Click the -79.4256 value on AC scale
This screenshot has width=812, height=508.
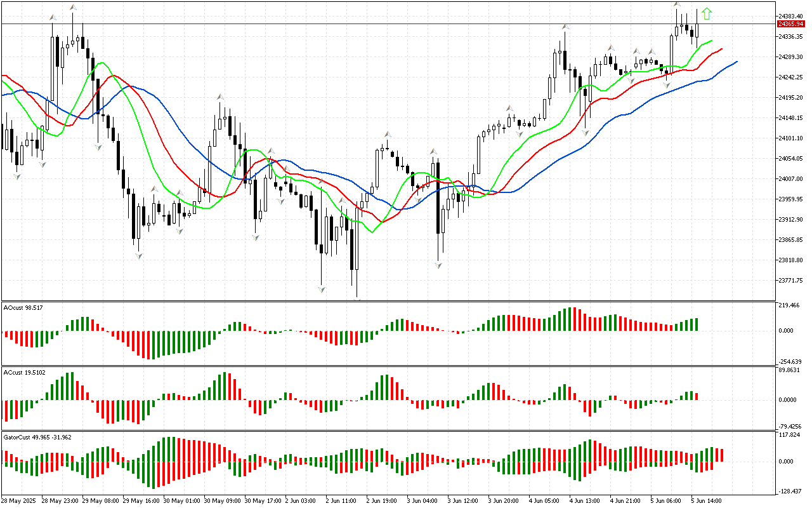point(790,426)
